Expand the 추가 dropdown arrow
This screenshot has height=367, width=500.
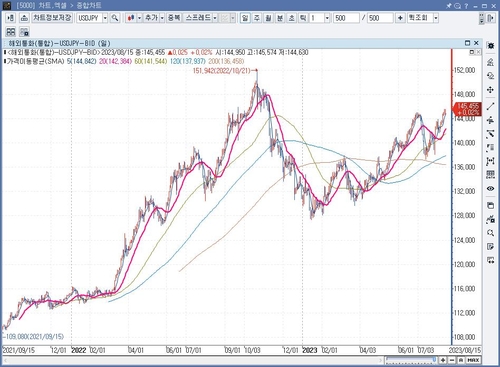coord(162,18)
